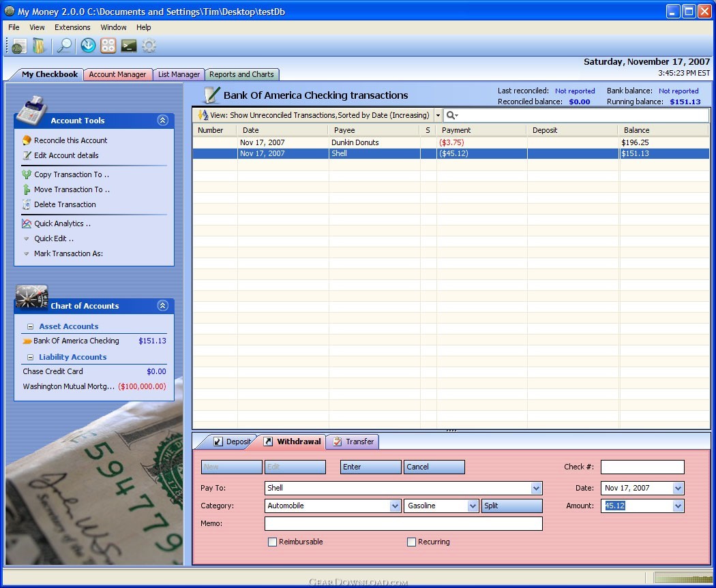Select Delete Transaction in Account Tools

(65, 204)
